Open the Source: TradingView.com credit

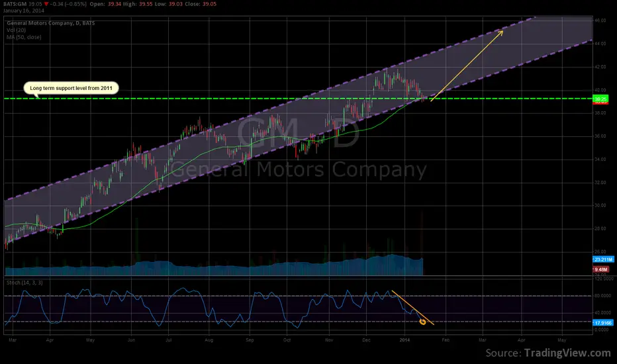[x=548, y=353]
